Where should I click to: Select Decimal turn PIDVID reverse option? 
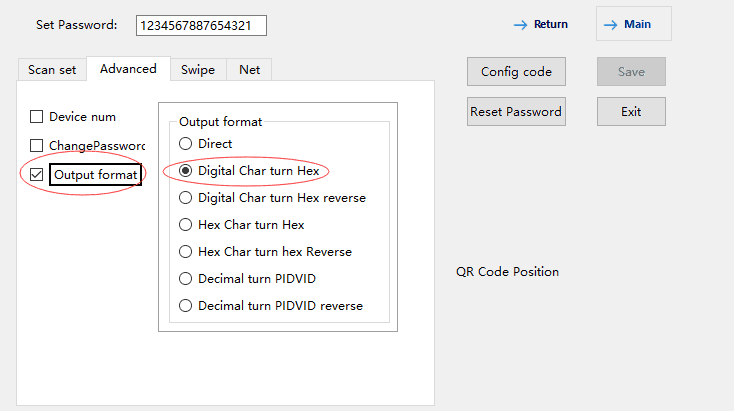coord(186,306)
